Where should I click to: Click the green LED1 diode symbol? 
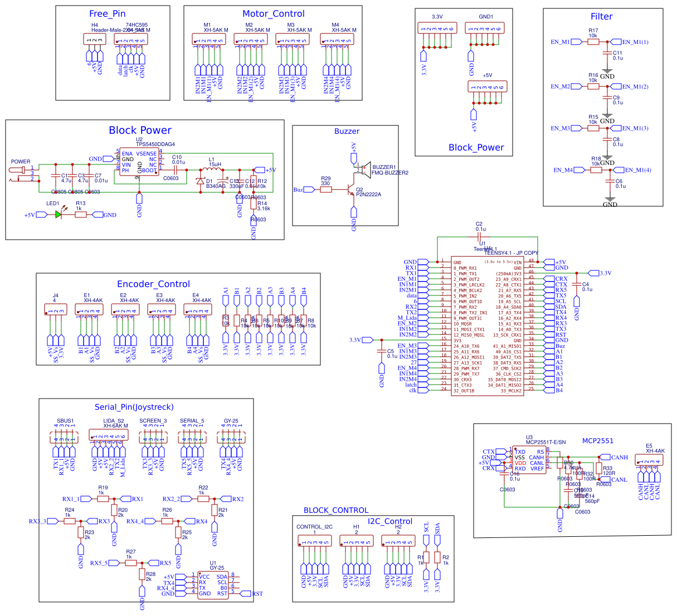pyautogui.click(x=58, y=215)
